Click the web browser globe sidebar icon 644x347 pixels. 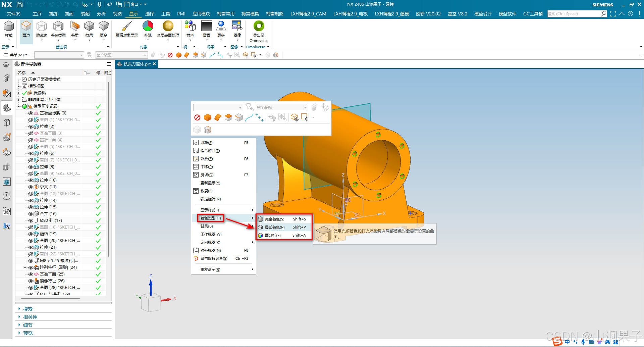[x=6, y=182]
